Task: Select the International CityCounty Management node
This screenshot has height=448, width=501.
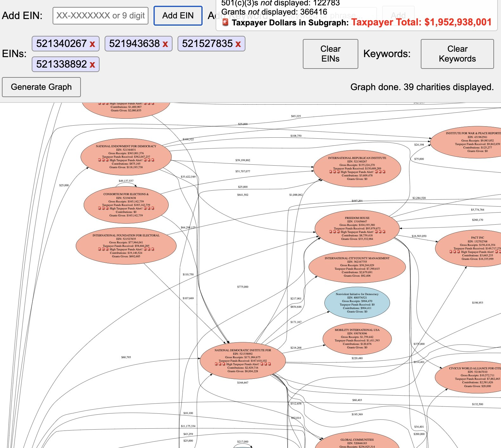Action: 357,267
